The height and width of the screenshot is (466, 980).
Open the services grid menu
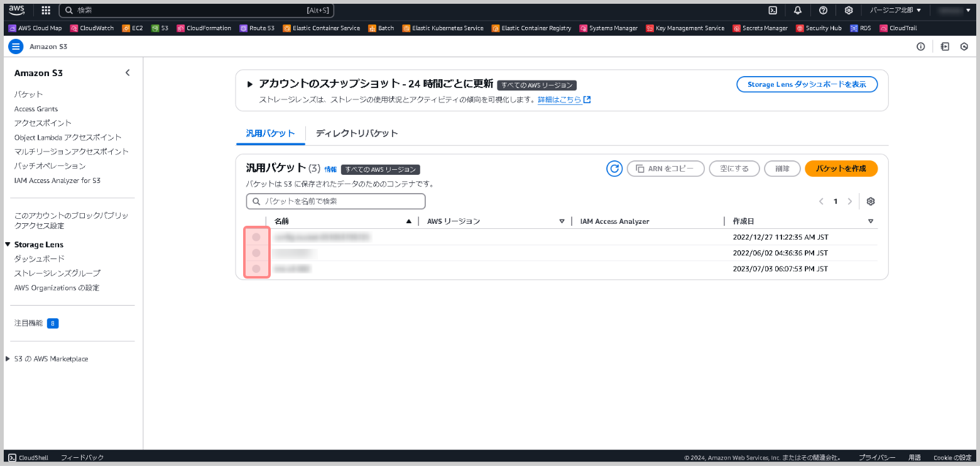[x=46, y=10]
